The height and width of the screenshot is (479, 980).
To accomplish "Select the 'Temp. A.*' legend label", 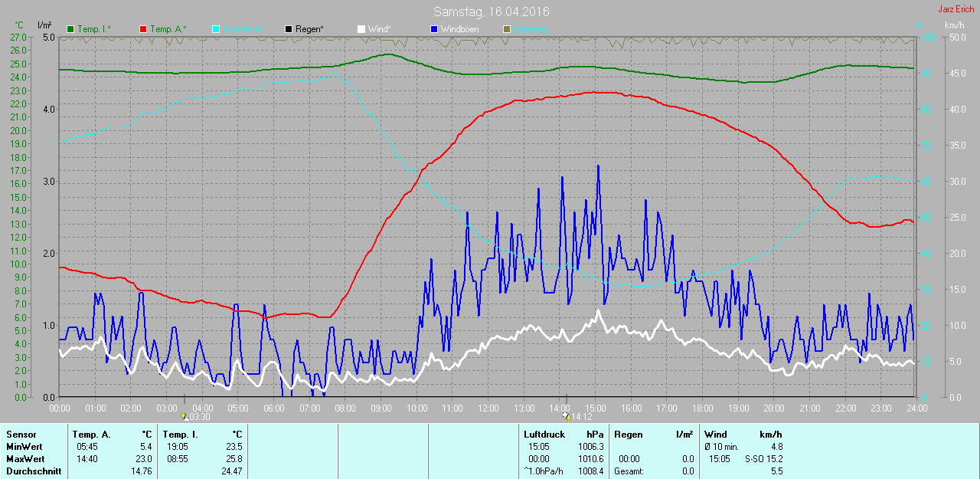I will tap(168, 29).
